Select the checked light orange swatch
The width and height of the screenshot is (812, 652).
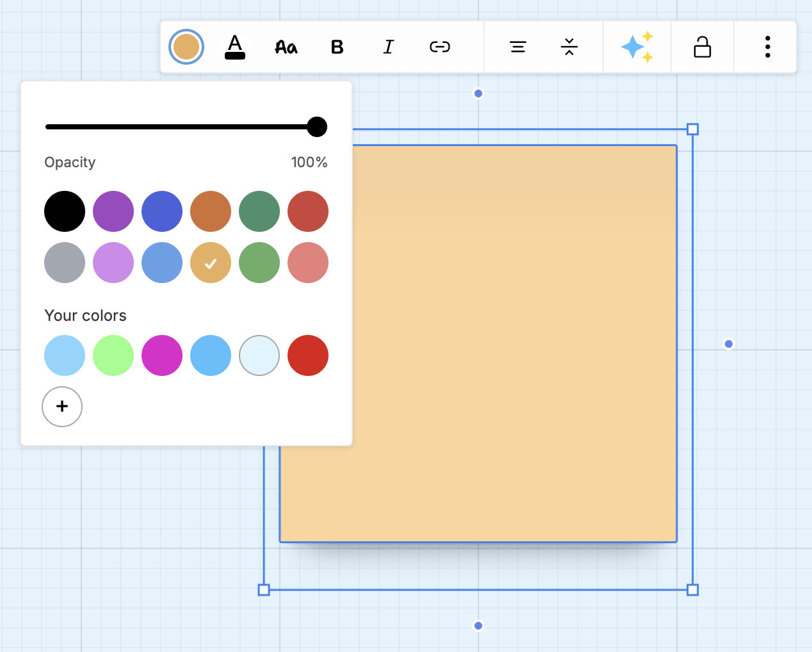211,263
